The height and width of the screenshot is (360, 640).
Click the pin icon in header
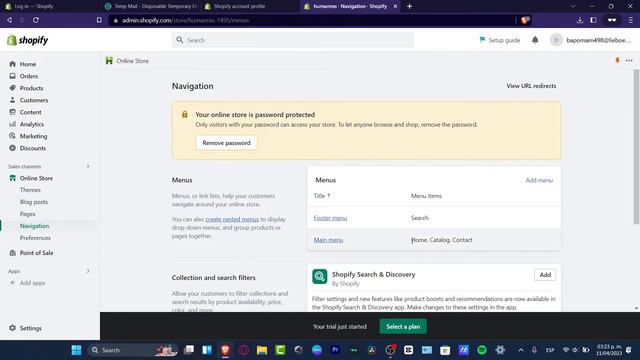point(617,60)
